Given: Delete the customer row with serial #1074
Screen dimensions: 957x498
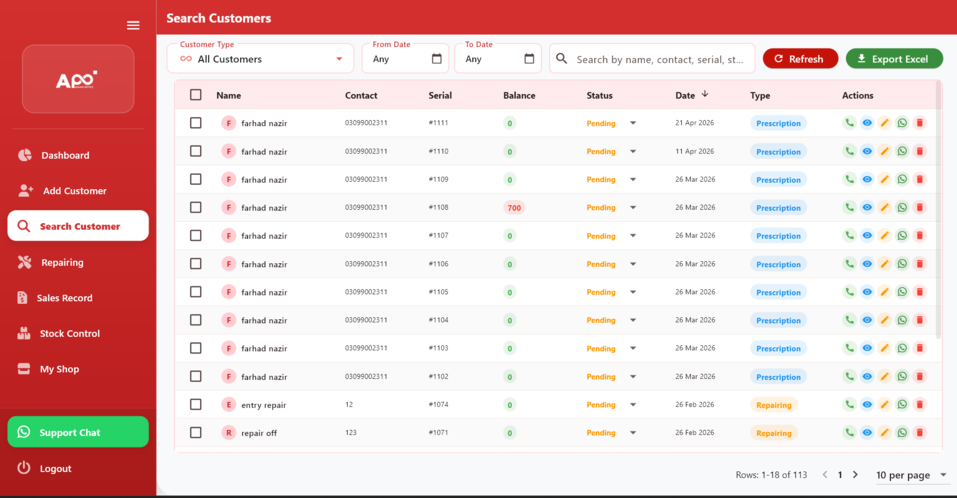Looking at the screenshot, I should (920, 405).
